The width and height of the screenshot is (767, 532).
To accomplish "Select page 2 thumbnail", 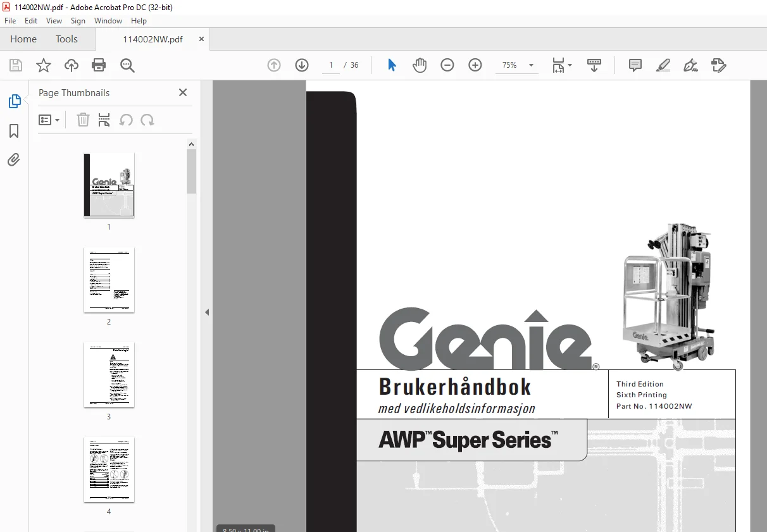I will [x=109, y=280].
